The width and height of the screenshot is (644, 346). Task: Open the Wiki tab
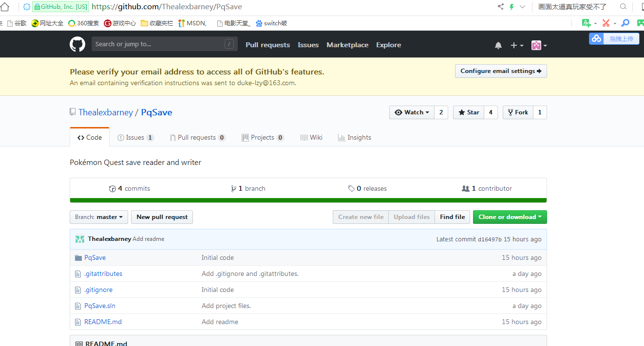(x=311, y=137)
